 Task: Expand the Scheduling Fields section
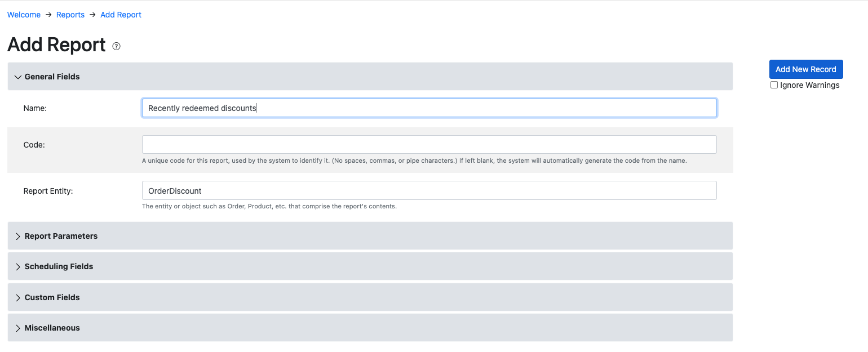click(370, 266)
